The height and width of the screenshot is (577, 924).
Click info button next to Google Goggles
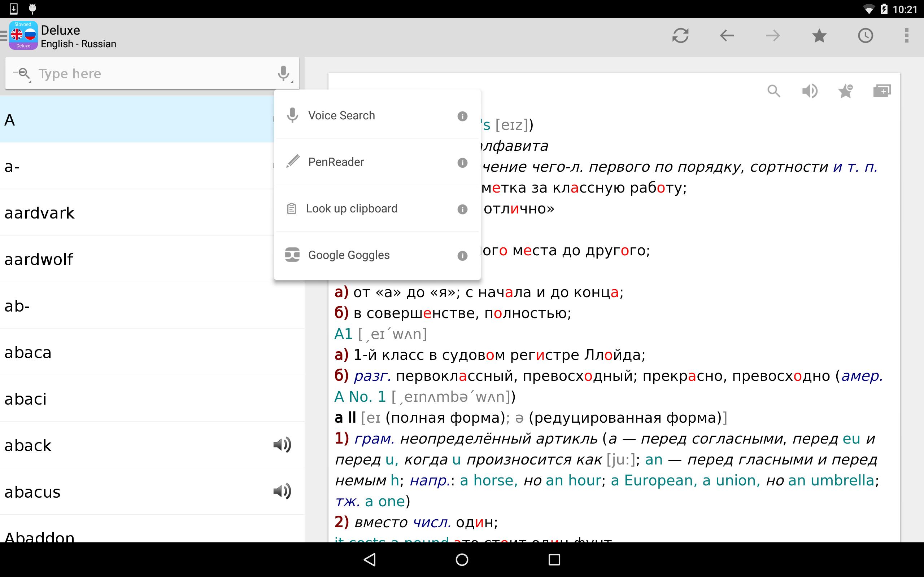click(463, 255)
